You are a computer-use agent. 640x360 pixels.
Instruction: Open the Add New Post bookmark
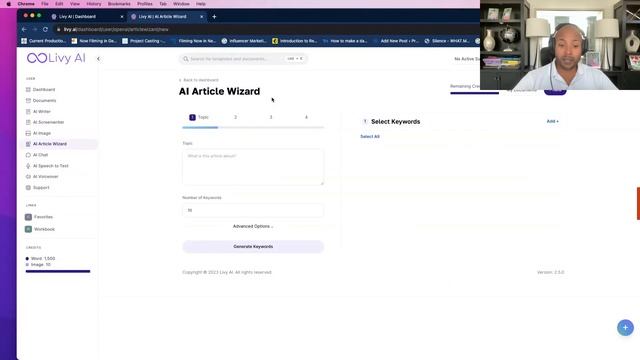[396, 41]
